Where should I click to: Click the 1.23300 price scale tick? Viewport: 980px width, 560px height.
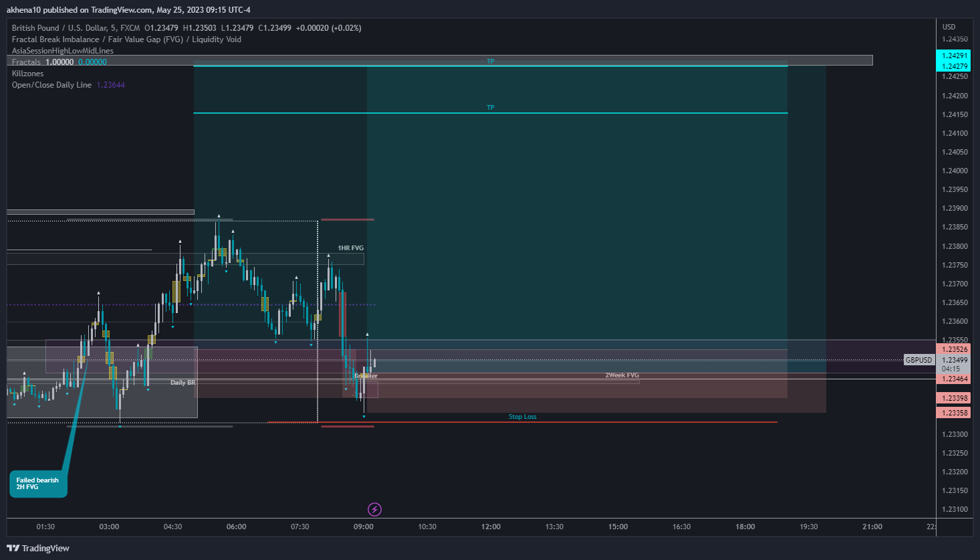click(x=955, y=434)
